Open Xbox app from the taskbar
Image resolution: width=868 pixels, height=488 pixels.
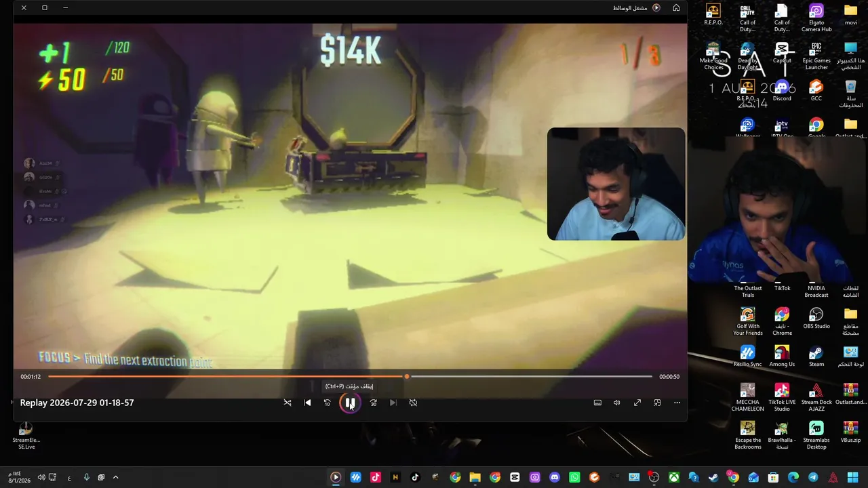point(673,477)
